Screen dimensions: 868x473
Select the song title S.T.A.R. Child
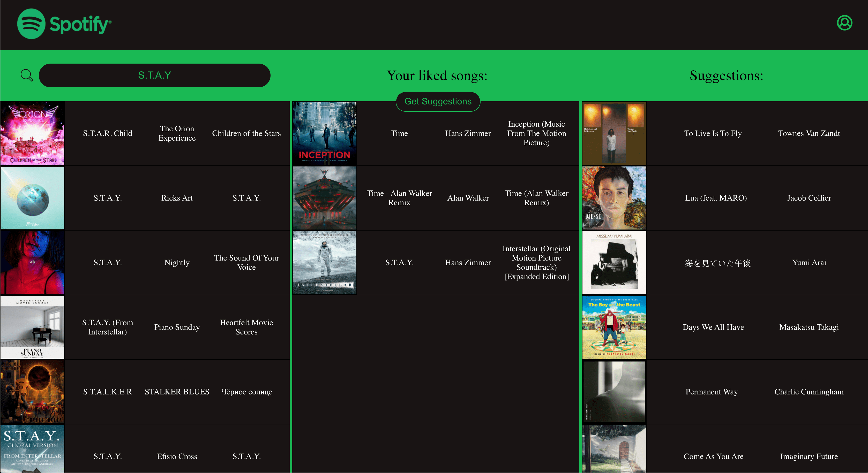point(108,133)
